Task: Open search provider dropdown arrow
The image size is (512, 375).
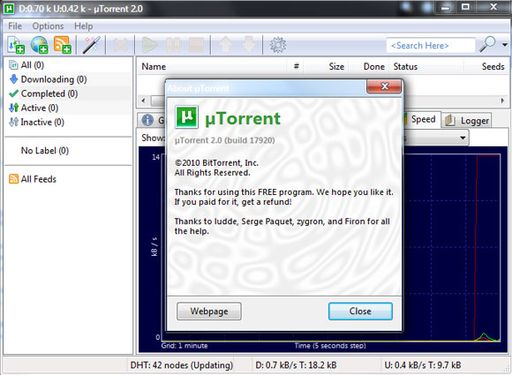Action: [x=505, y=44]
